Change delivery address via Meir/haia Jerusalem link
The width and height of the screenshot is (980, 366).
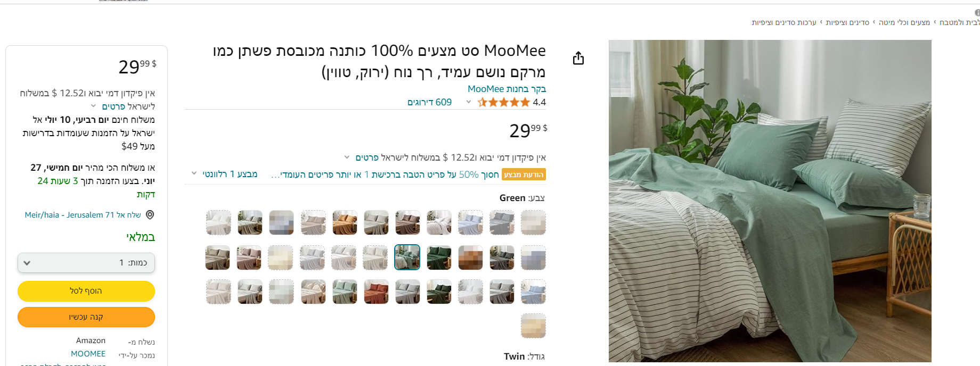[x=83, y=215]
